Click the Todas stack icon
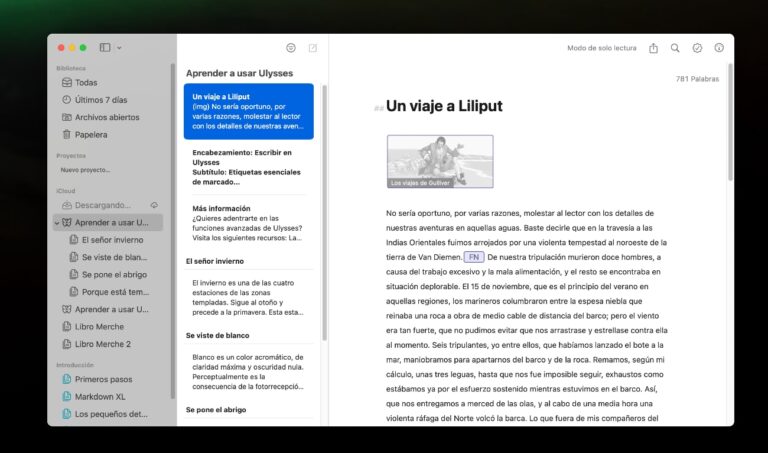 [x=67, y=82]
